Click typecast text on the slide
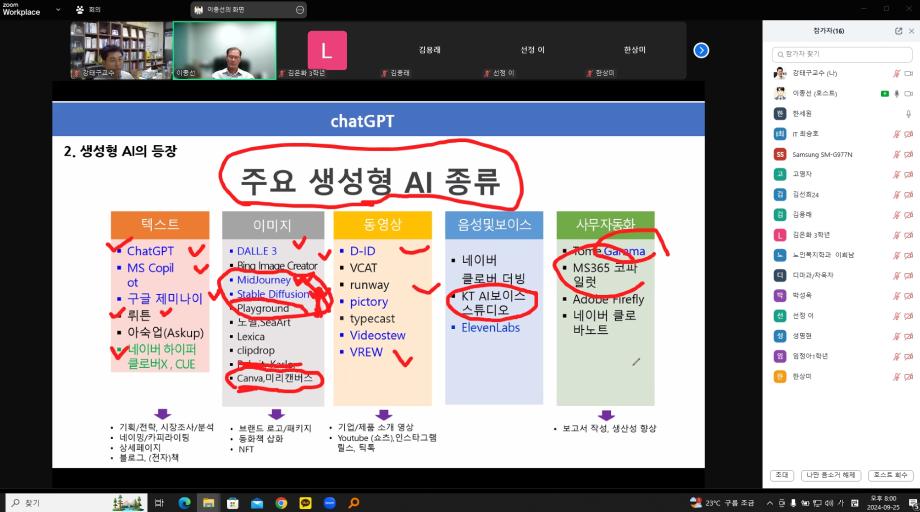This screenshot has width=920, height=512. [372, 318]
